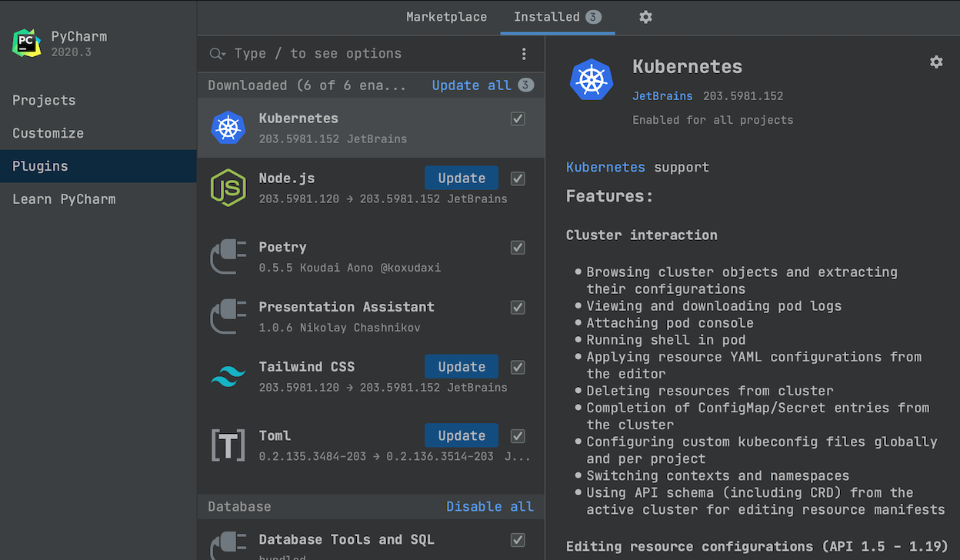The height and width of the screenshot is (560, 960).
Task: Click the 'Cluster interaction' subheading
Action: [642, 235]
